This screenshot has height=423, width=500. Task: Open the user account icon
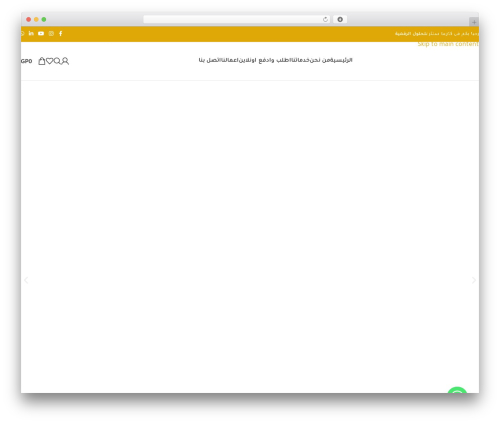pos(65,61)
